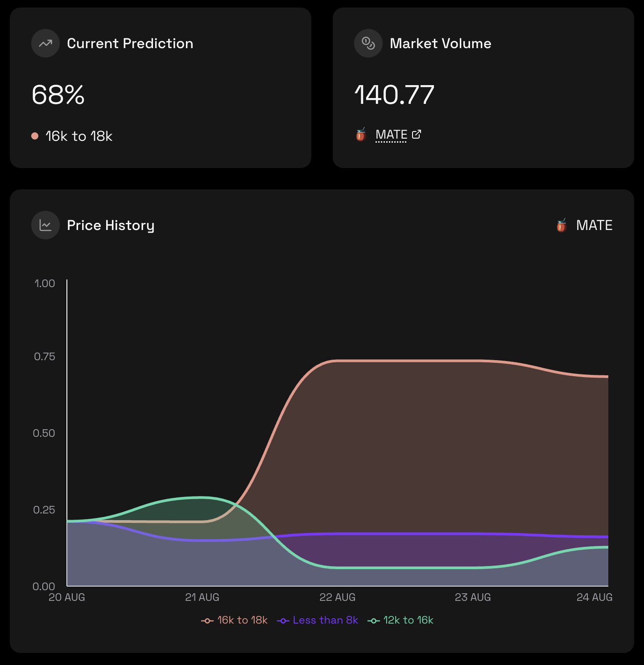Click the external link icon next to MATE
The height and width of the screenshot is (665, 644).
pyautogui.click(x=417, y=134)
